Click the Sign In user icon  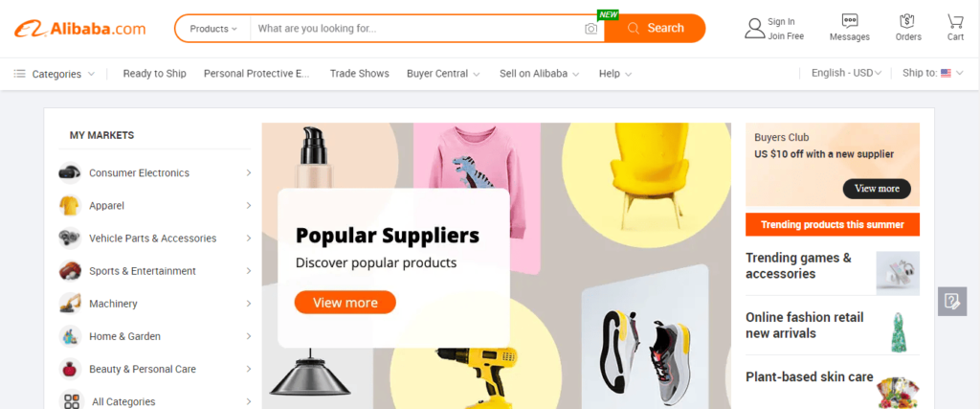pos(755,28)
